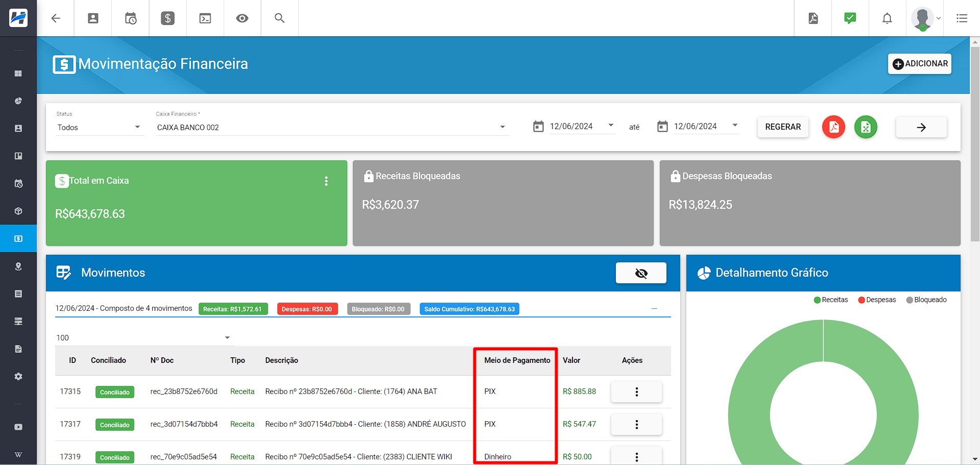Export to Excel with green round button
This screenshot has height=465, width=980.
point(866,127)
